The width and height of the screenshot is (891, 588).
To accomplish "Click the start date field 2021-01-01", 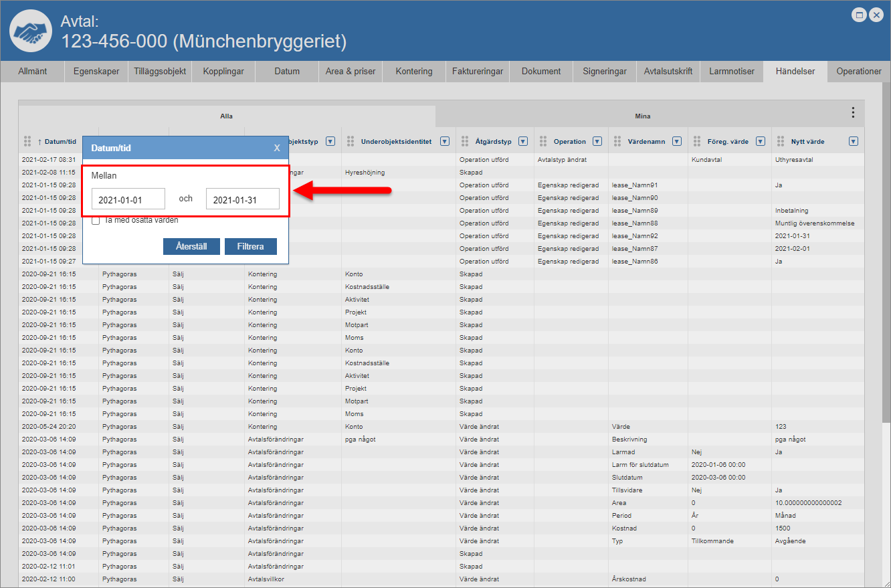I will (x=128, y=199).
